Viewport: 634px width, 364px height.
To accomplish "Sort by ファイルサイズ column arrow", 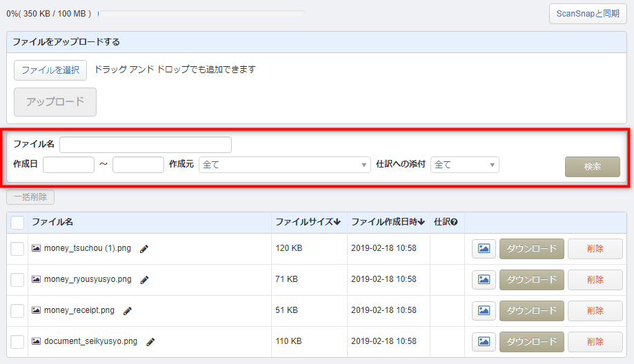I will coord(337,222).
